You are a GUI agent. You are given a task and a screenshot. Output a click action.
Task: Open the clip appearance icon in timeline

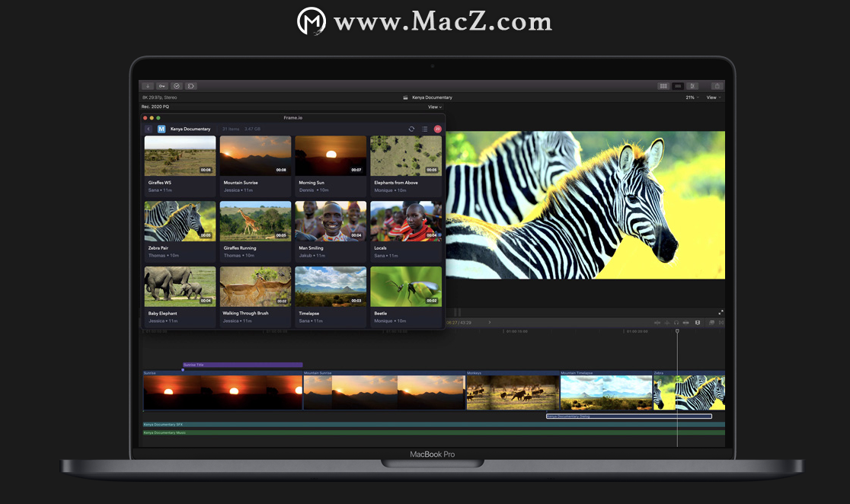pyautogui.click(x=698, y=323)
